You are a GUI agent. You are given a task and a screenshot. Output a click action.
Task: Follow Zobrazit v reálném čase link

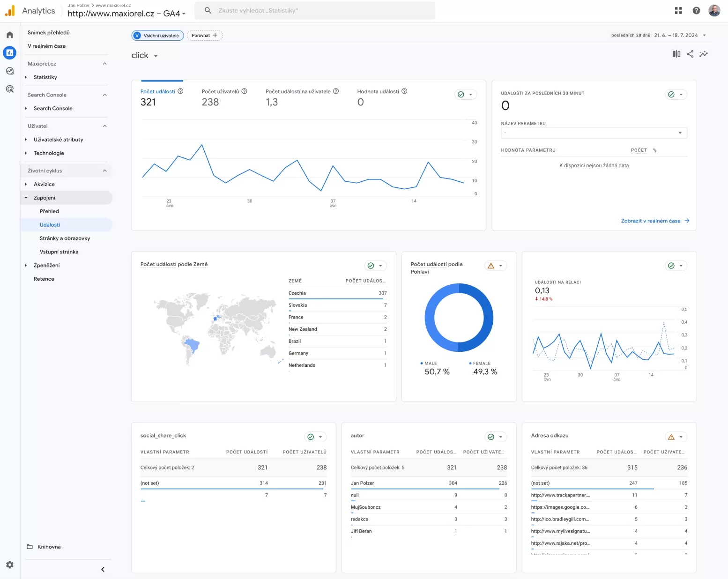pos(655,221)
